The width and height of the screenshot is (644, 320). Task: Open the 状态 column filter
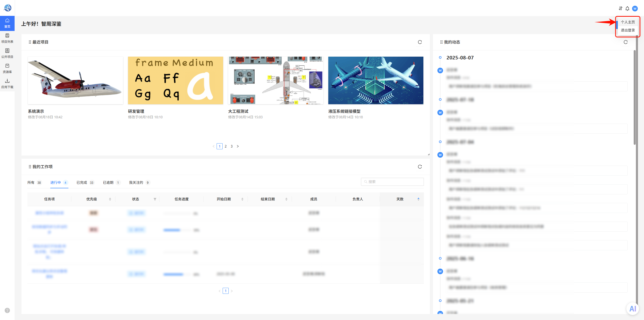pyautogui.click(x=155, y=199)
